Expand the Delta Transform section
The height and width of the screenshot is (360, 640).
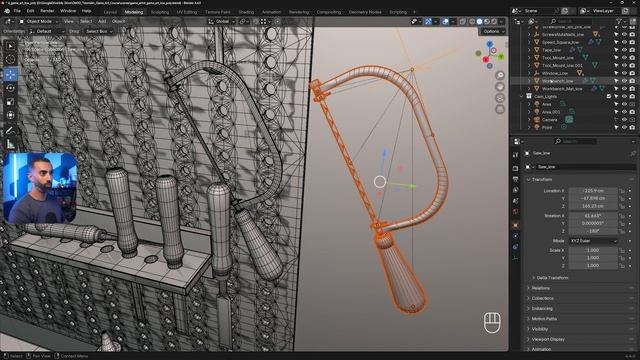(534, 278)
